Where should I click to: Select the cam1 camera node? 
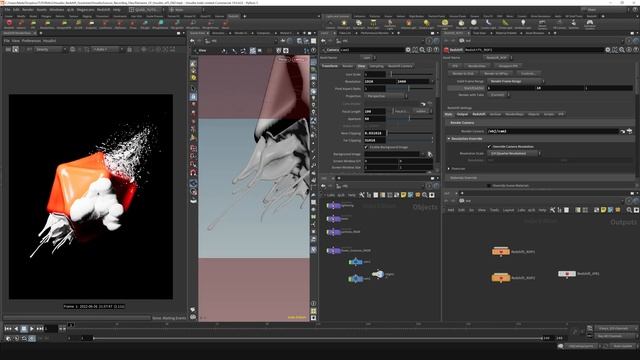coord(356,262)
